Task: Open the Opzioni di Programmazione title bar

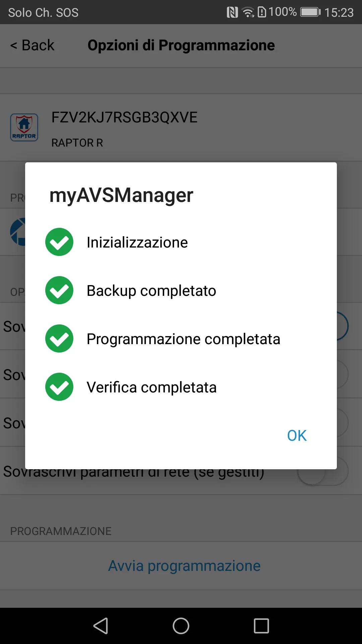Action: click(181, 45)
